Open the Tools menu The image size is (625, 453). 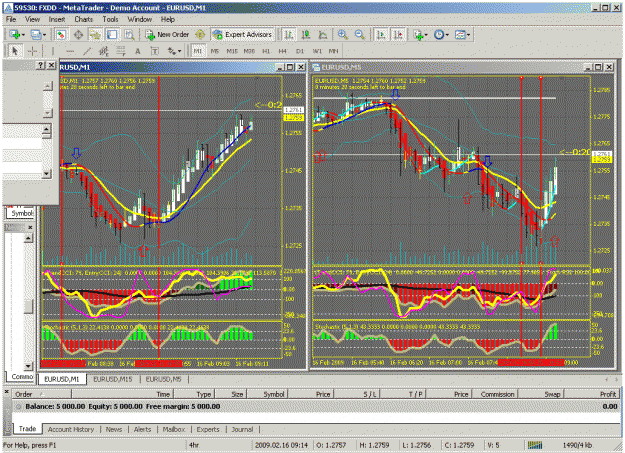click(110, 19)
